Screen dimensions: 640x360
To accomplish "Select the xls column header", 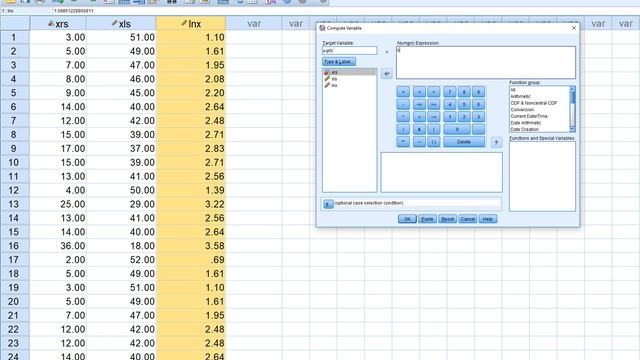I will [x=121, y=24].
